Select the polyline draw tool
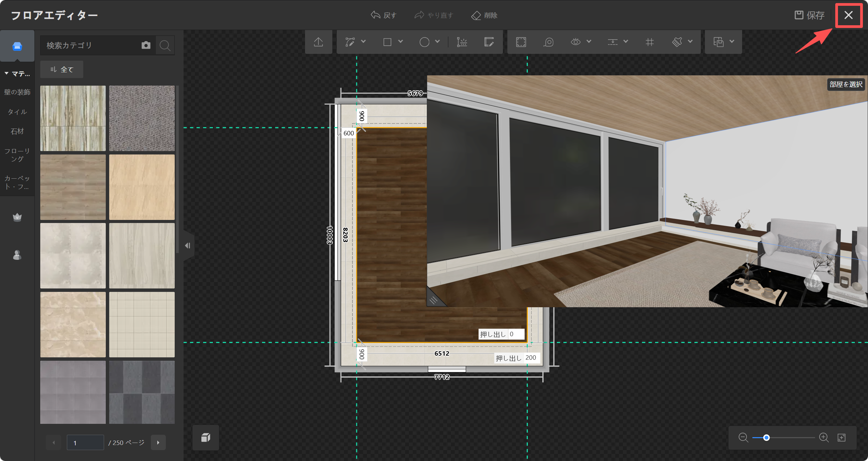This screenshot has height=461, width=868. [350, 42]
